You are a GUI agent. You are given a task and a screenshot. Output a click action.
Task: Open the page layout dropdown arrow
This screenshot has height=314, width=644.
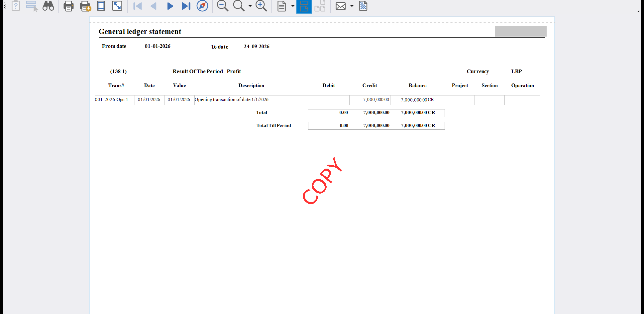293,6
